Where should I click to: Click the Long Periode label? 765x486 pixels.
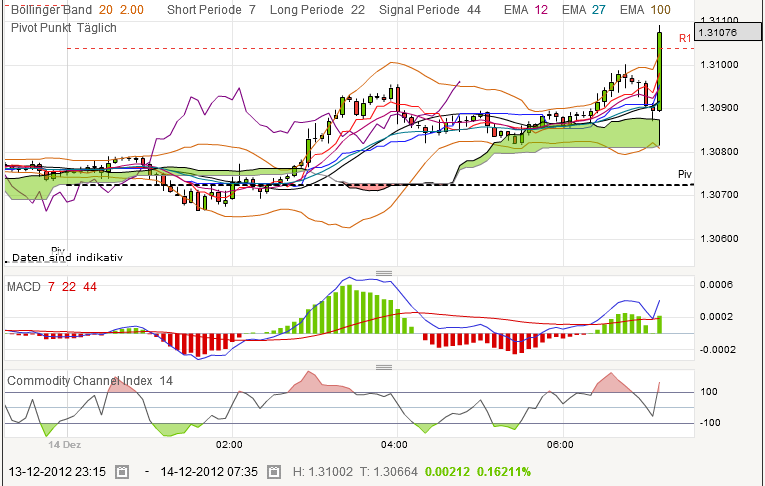click(307, 10)
